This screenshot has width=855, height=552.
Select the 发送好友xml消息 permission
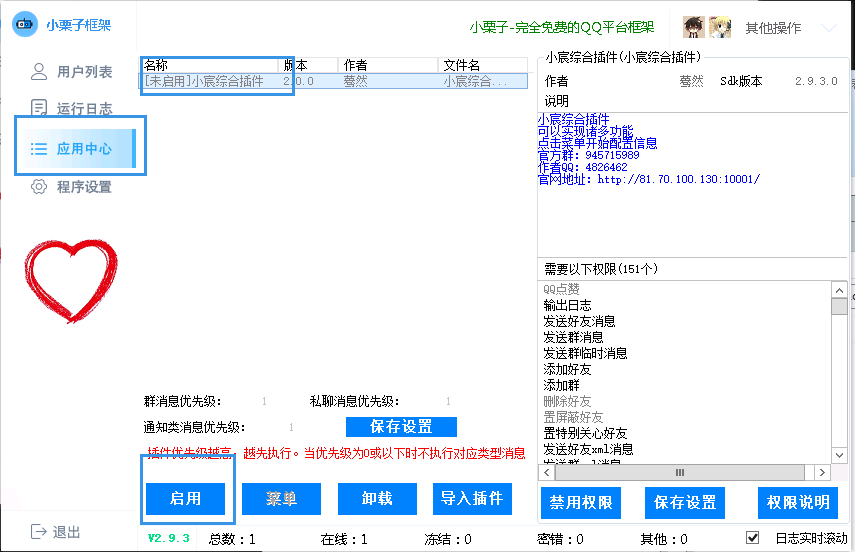pos(588,449)
